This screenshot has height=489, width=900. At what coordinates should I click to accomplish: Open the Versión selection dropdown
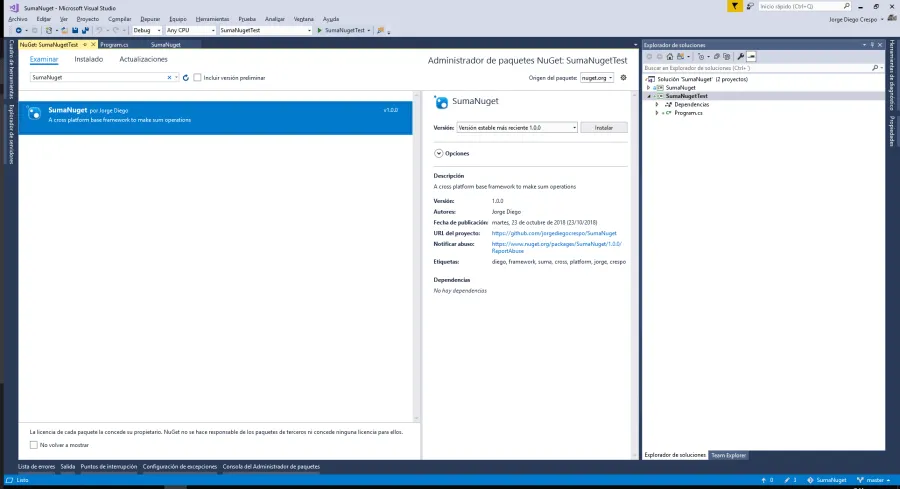coord(517,127)
